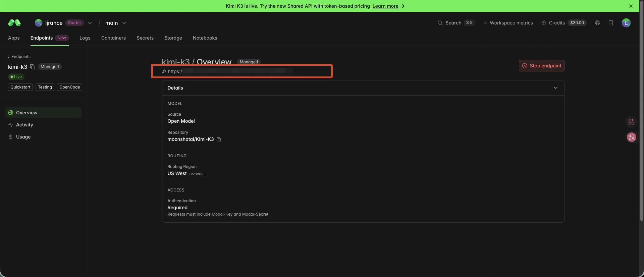Click the Required authentication value
This screenshot has height=277, width=644.
click(x=177, y=208)
